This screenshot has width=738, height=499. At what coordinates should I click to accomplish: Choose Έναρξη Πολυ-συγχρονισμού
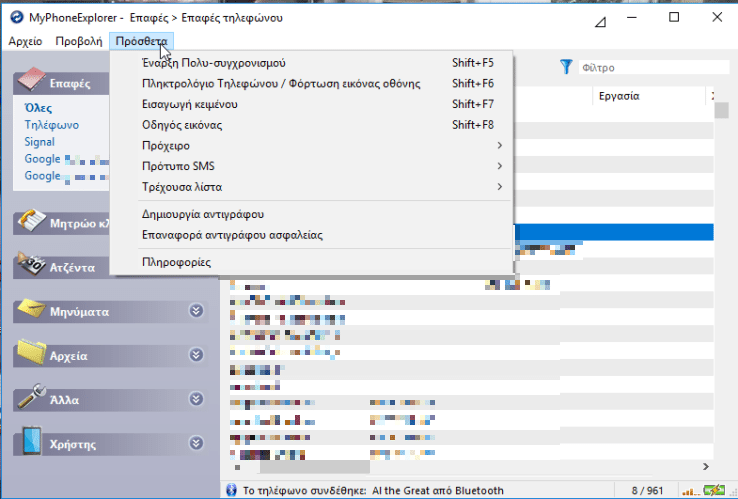(x=312, y=63)
